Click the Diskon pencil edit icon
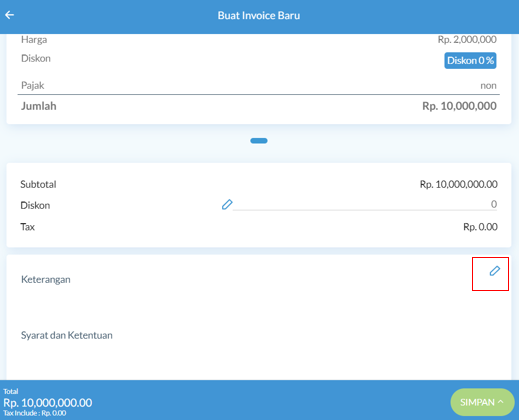 click(227, 205)
